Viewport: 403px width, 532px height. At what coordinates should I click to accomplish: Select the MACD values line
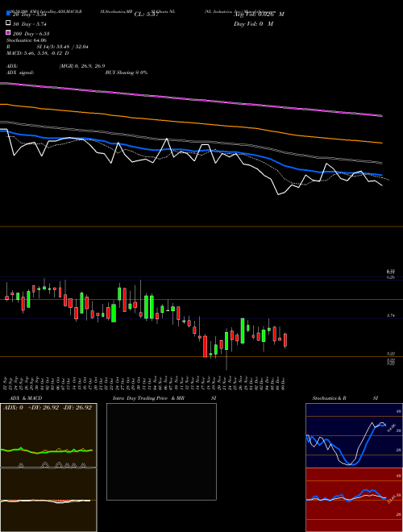tap(38, 53)
